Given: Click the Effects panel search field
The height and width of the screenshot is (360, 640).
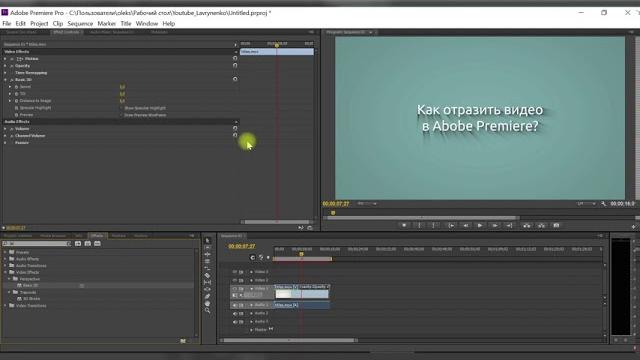Looking at the screenshot, I should [37, 244].
